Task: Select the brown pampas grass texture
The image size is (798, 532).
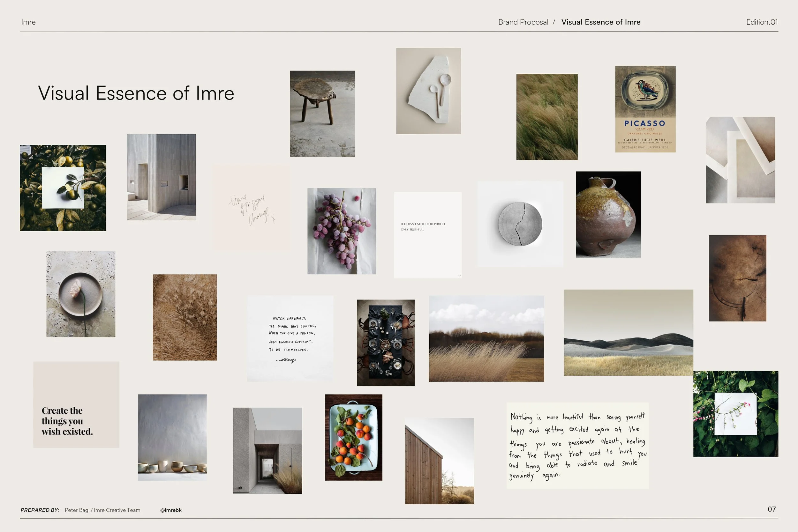Action: (x=185, y=317)
